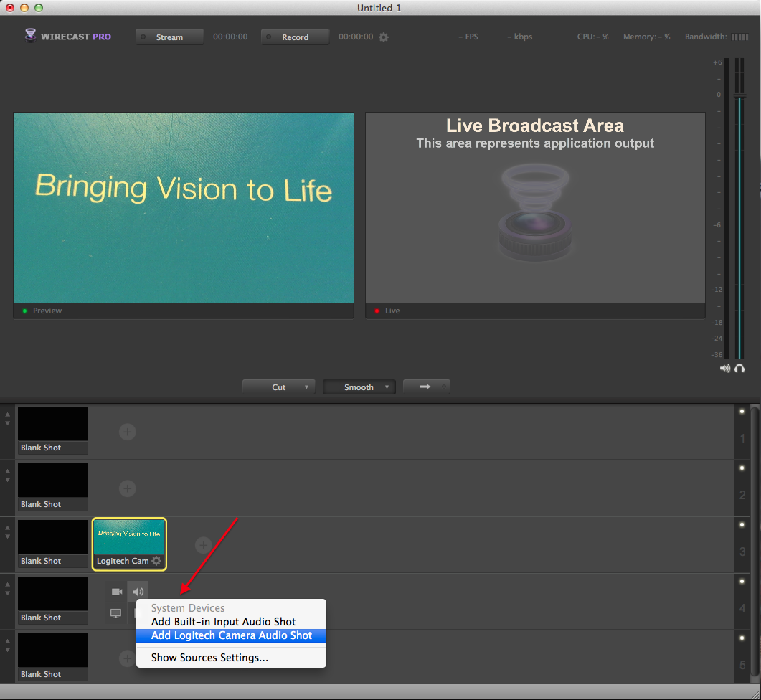Image resolution: width=761 pixels, height=700 pixels.
Task: Click the up arrow to move layer 3 up
Action: point(7,528)
